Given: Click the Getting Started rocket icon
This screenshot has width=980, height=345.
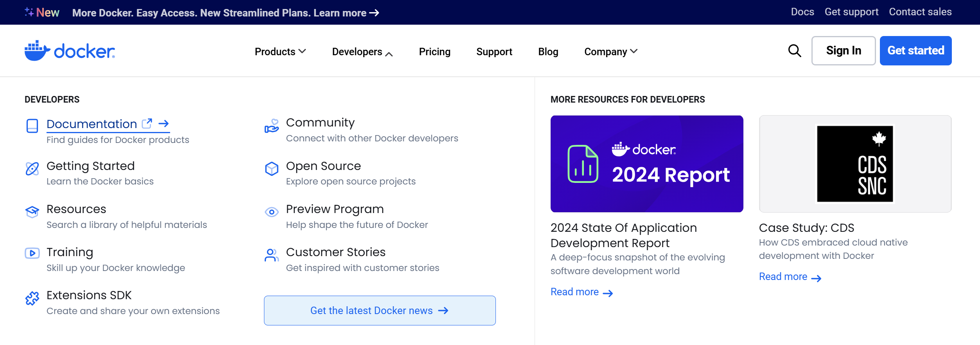Looking at the screenshot, I should point(32,169).
